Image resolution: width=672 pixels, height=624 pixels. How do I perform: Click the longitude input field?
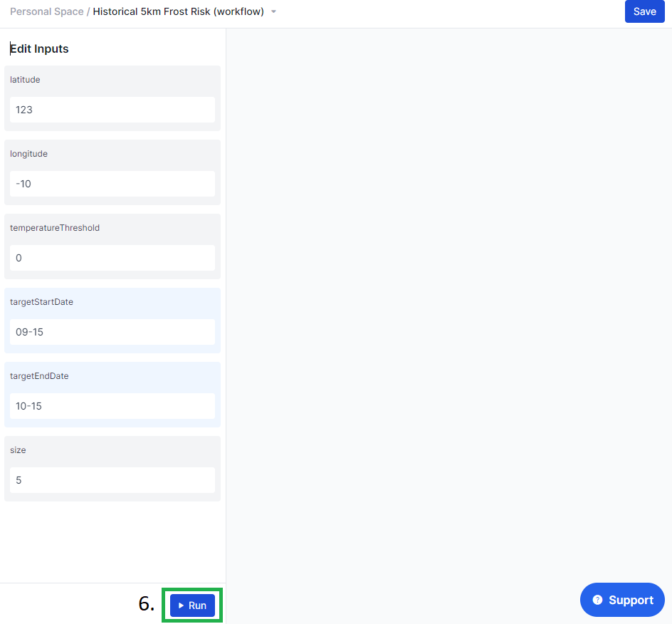pyautogui.click(x=112, y=184)
